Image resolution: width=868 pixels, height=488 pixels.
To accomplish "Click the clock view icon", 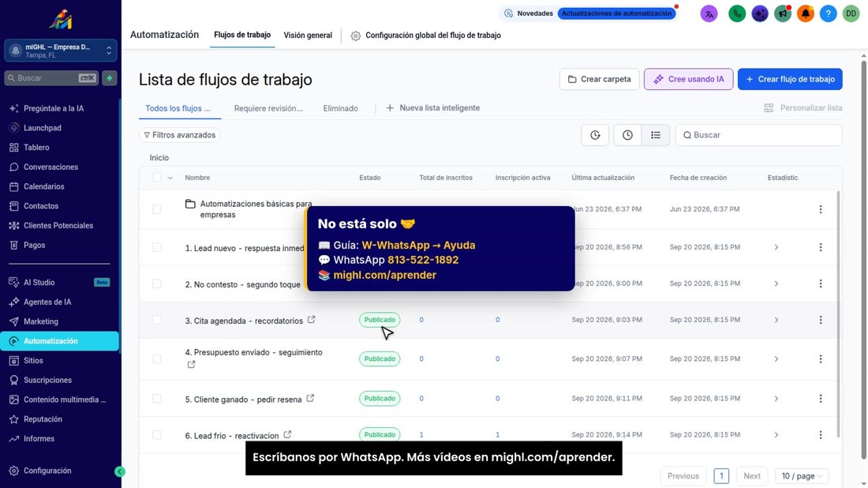I will [x=627, y=135].
